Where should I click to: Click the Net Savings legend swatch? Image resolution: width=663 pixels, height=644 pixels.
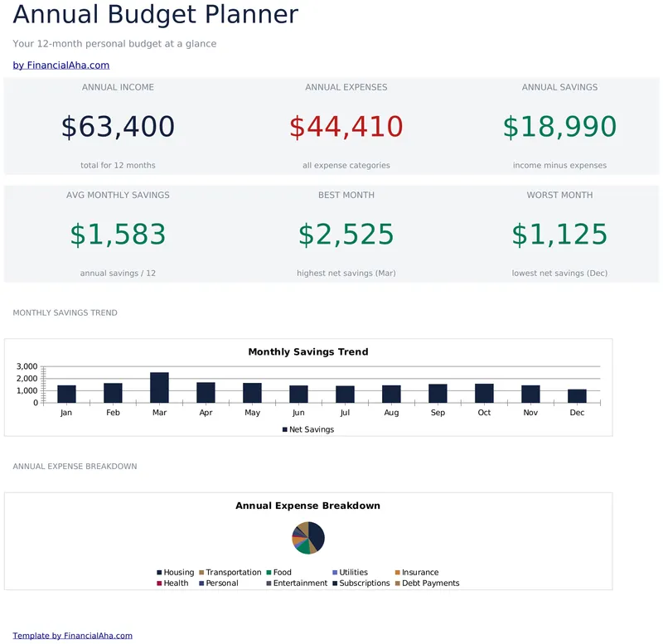pos(285,429)
